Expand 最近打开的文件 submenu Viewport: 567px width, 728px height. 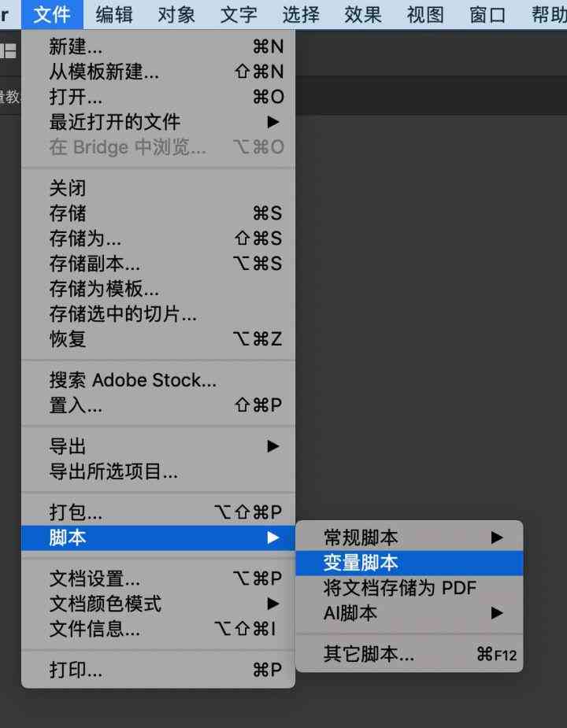click(x=158, y=122)
